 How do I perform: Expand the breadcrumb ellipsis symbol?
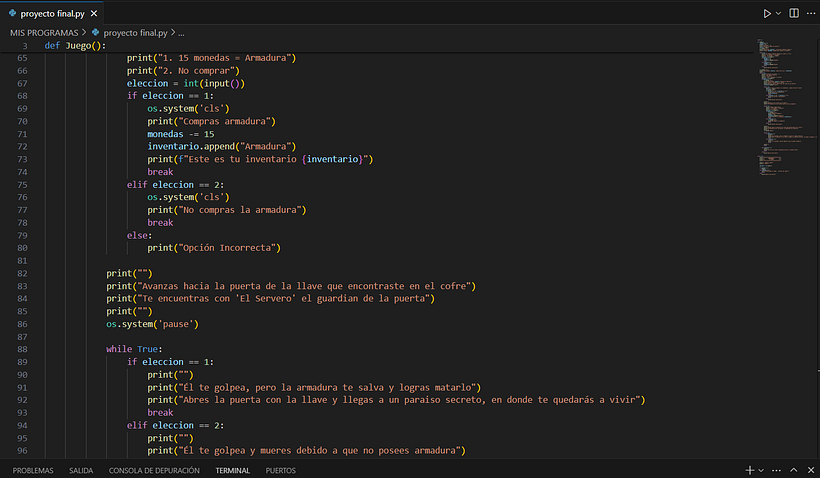181,32
